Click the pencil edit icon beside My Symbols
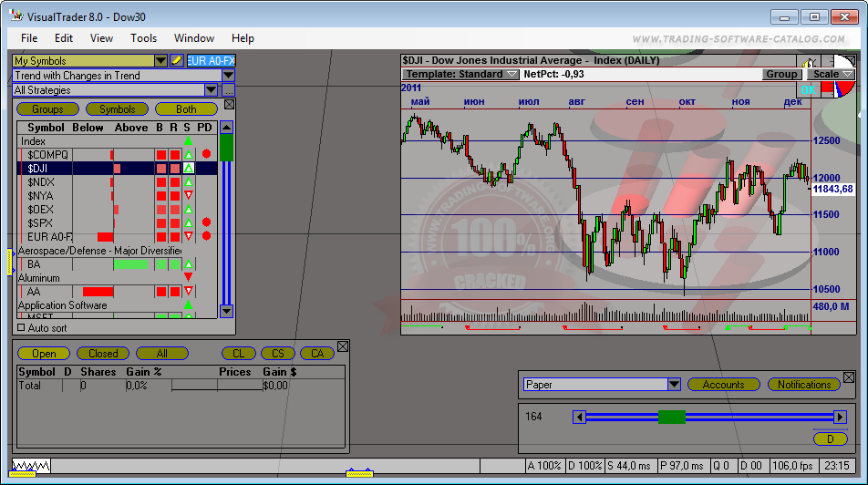868x485 pixels. tap(177, 61)
